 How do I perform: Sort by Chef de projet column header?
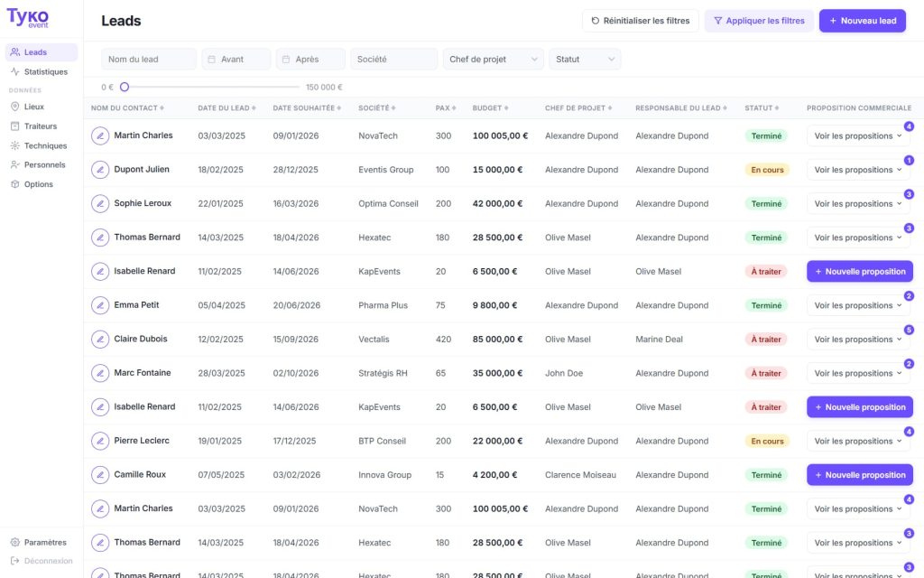coord(578,108)
